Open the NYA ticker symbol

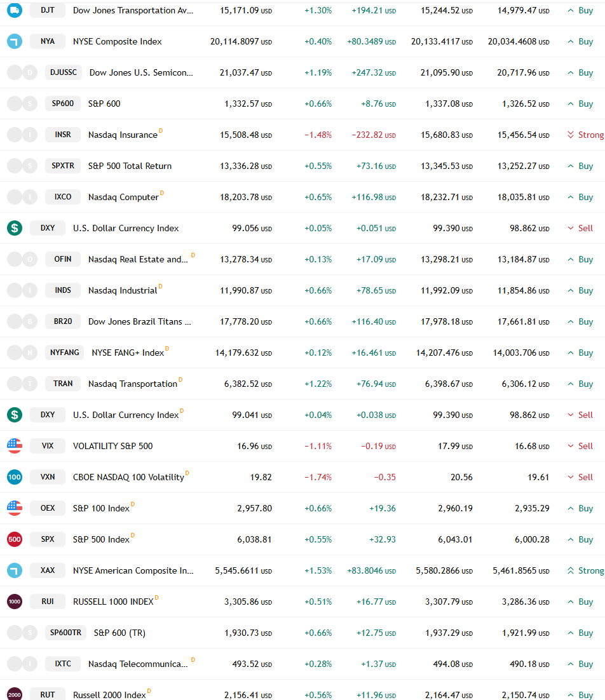click(48, 41)
